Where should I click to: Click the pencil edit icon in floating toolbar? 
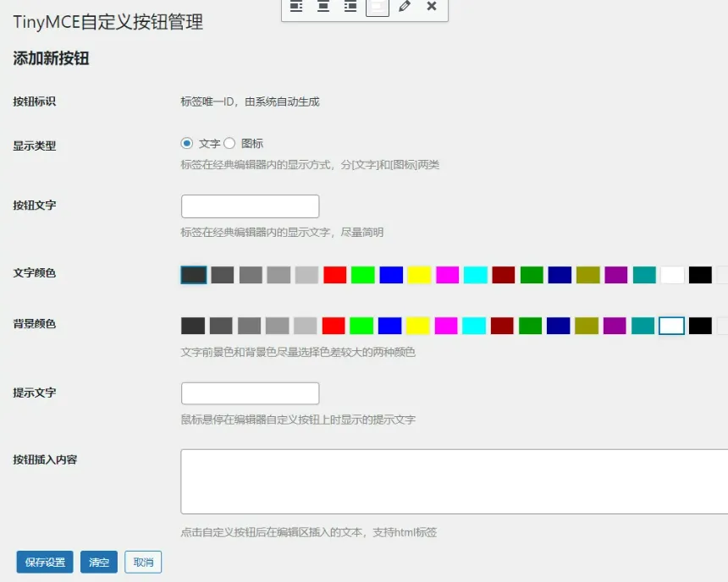click(x=405, y=7)
